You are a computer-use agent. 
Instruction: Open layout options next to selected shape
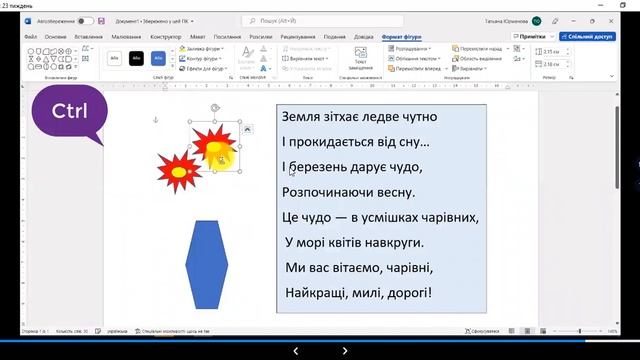tap(247, 129)
